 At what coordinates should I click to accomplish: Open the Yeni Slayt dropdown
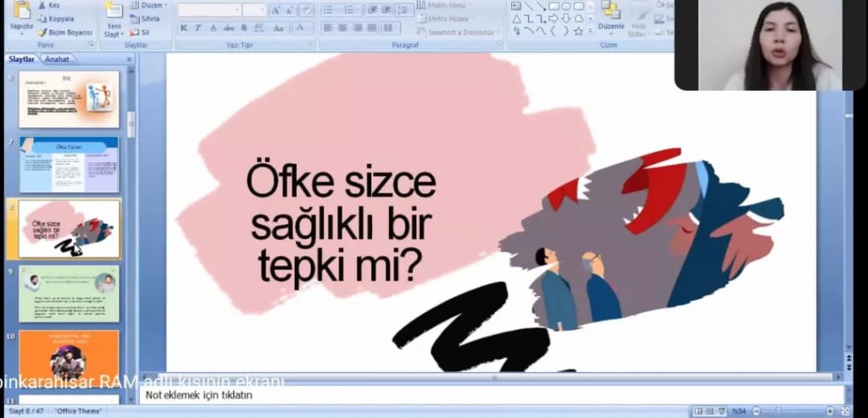(x=113, y=34)
